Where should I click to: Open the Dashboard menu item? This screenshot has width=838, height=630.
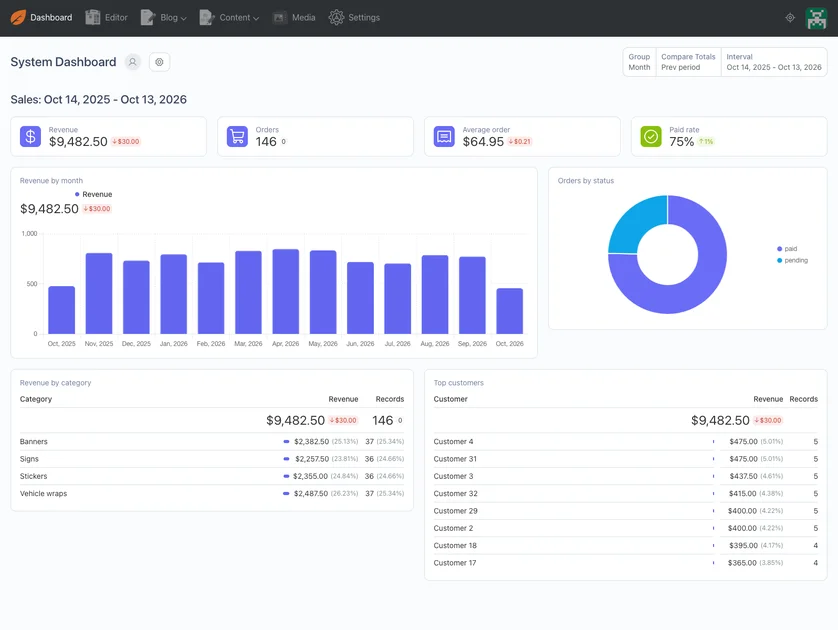(x=51, y=18)
